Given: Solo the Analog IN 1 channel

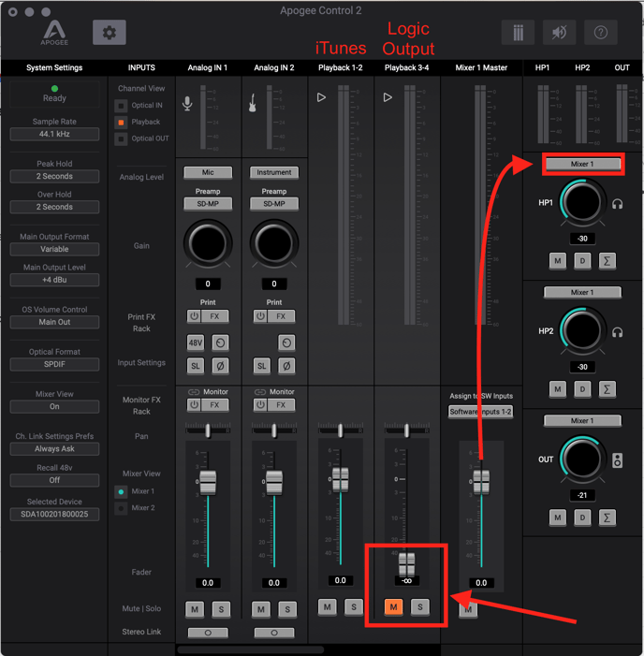Looking at the screenshot, I should [221, 609].
